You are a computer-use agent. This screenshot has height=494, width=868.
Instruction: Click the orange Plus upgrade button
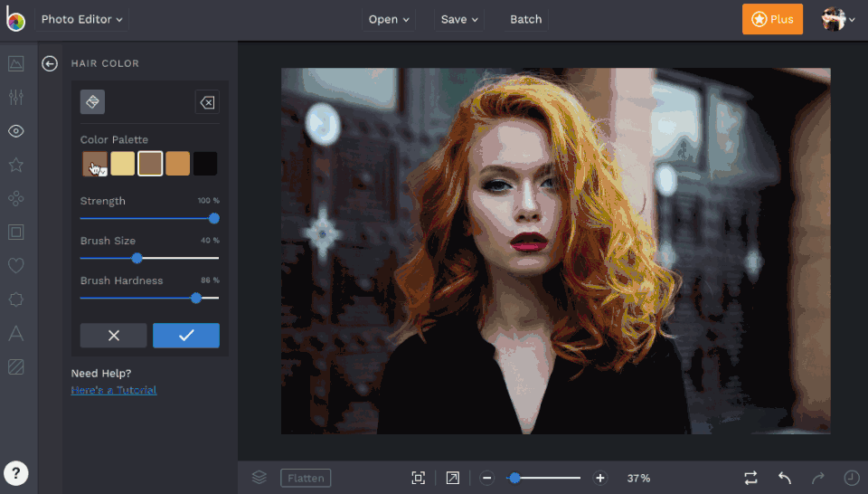pyautogui.click(x=772, y=19)
